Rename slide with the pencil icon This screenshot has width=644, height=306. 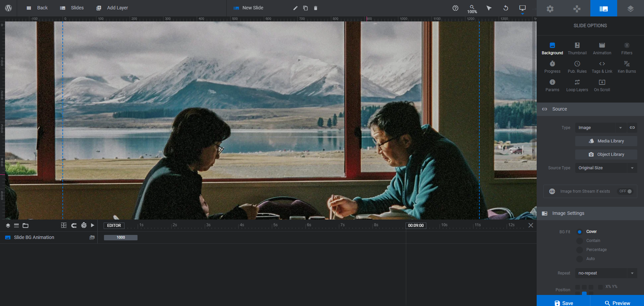coord(296,8)
